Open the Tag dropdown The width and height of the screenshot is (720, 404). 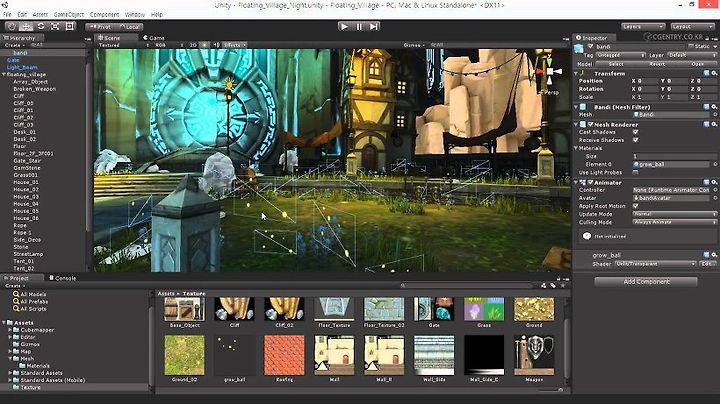click(620, 55)
